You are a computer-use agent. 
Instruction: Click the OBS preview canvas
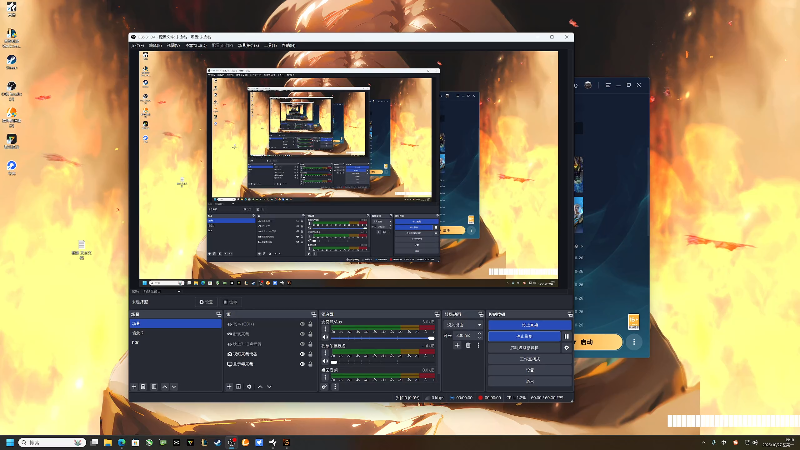(348, 168)
